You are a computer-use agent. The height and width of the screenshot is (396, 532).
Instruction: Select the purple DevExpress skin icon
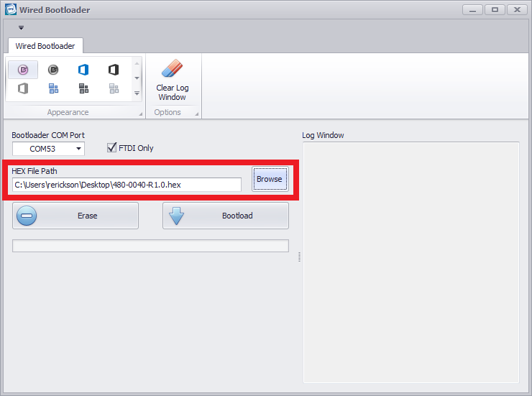coord(23,70)
